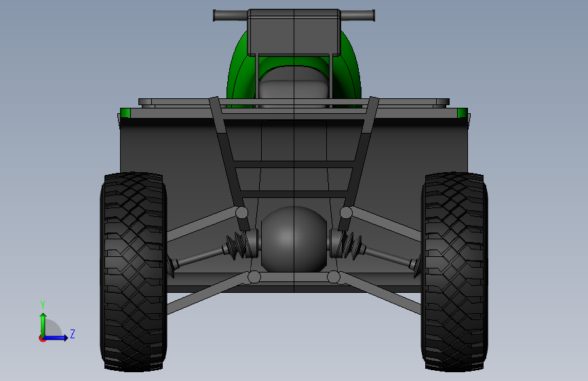Screen dimensions: 588x381
Task: Click the "Y" label above the triad
Action: [x=43, y=305]
